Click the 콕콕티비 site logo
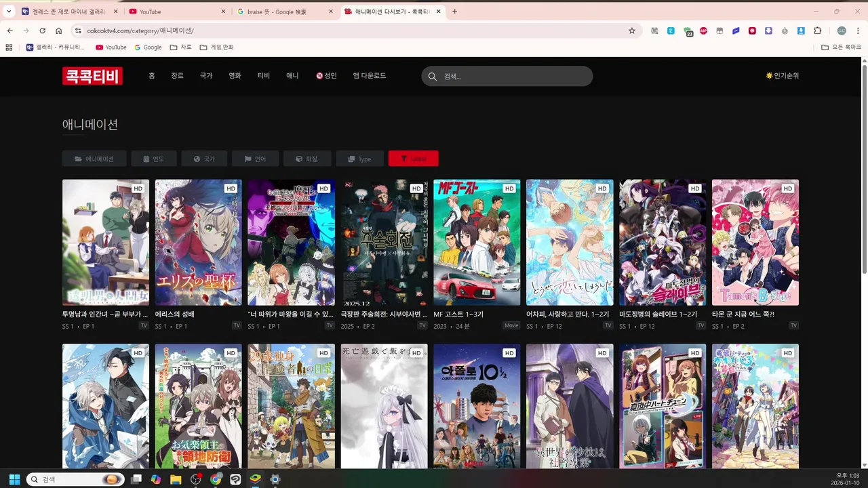The height and width of the screenshot is (488, 868). [92, 76]
